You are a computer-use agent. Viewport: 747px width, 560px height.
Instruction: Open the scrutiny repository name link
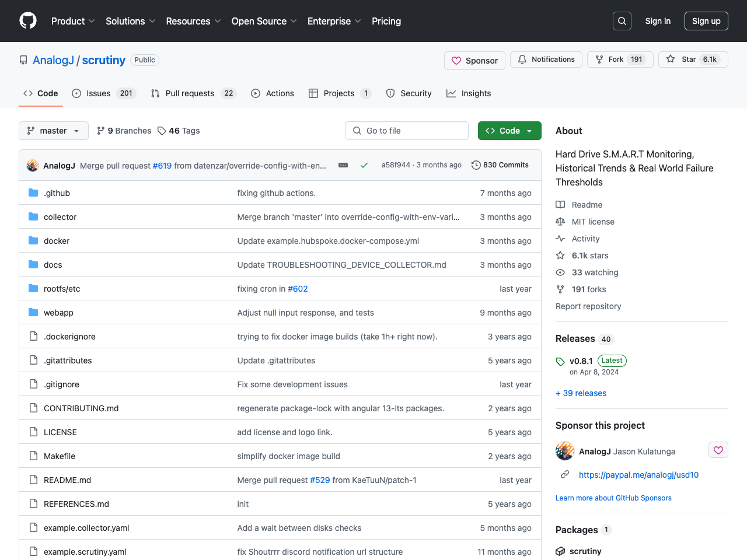[x=104, y=60]
